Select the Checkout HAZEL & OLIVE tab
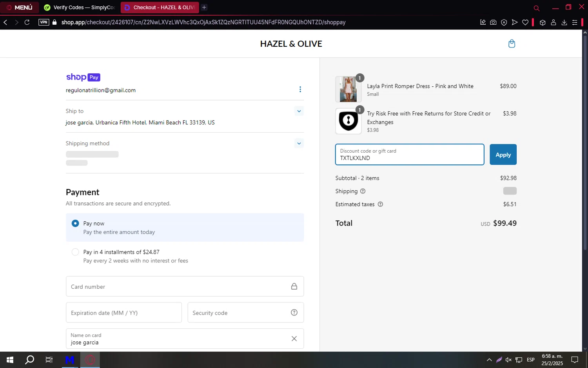 [160, 7]
